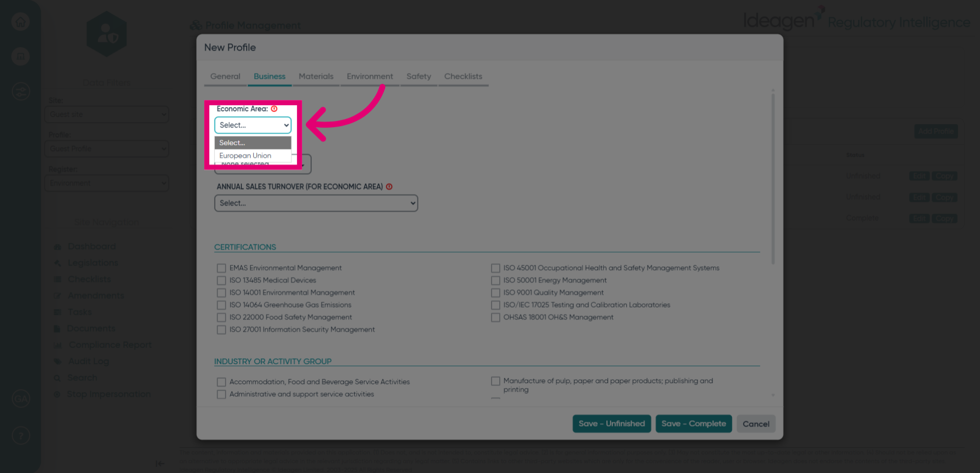980x473 pixels.
Task: Check OHSAS 18001 OH&S Management
Action: [495, 317]
